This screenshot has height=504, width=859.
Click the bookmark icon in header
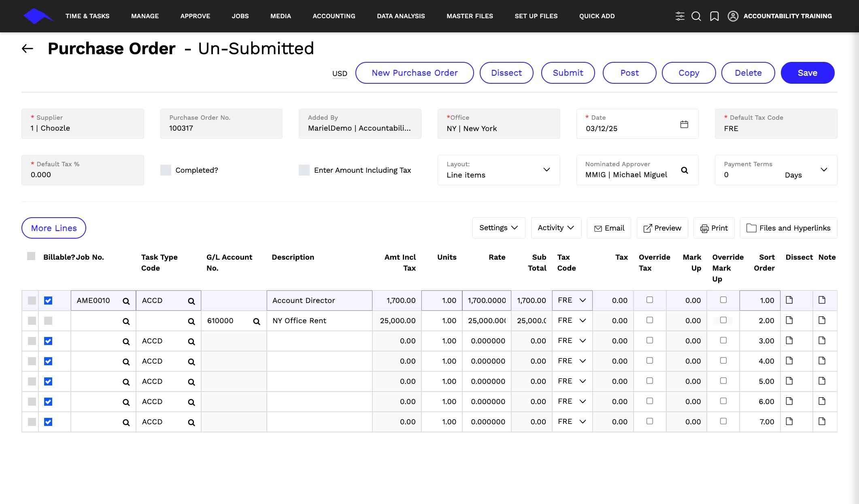[x=714, y=16]
